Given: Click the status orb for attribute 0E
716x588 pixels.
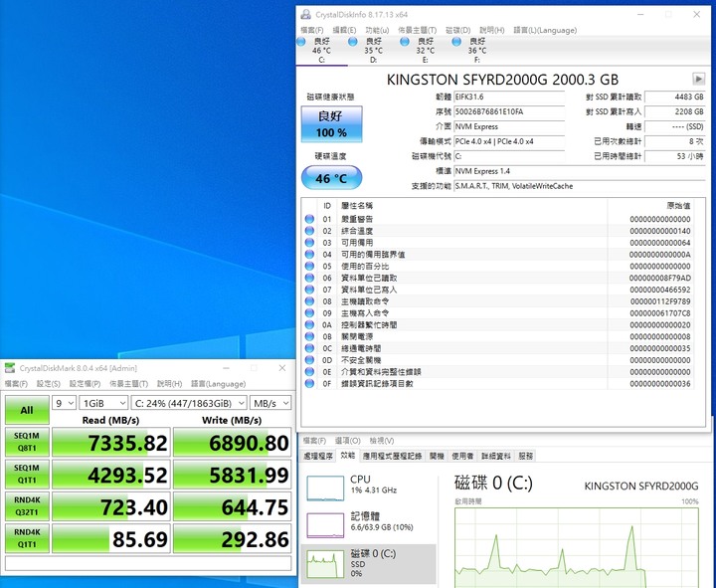Looking at the screenshot, I should click(x=309, y=372).
